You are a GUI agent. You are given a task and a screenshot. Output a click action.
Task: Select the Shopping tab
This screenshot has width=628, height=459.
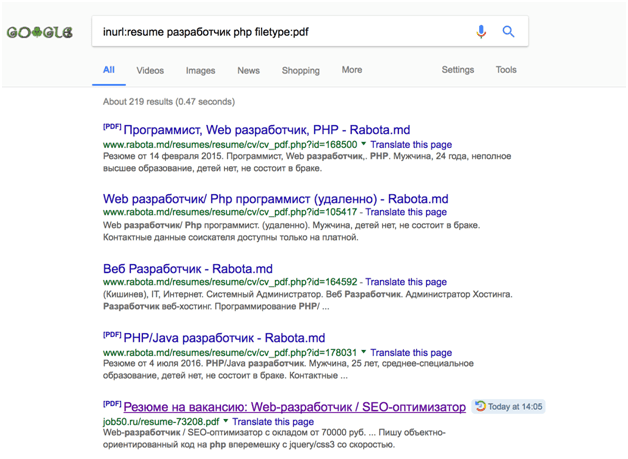click(x=300, y=71)
